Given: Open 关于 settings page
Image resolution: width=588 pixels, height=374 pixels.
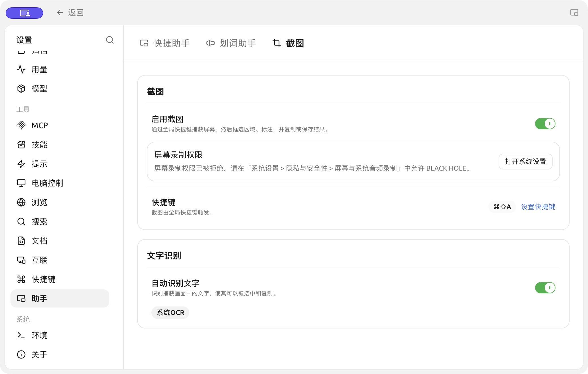Looking at the screenshot, I should coord(60,354).
